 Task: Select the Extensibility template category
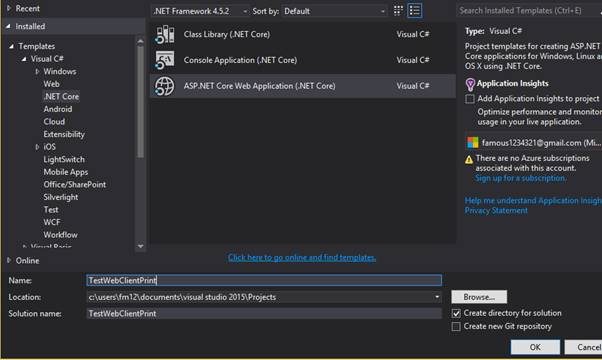pos(64,134)
